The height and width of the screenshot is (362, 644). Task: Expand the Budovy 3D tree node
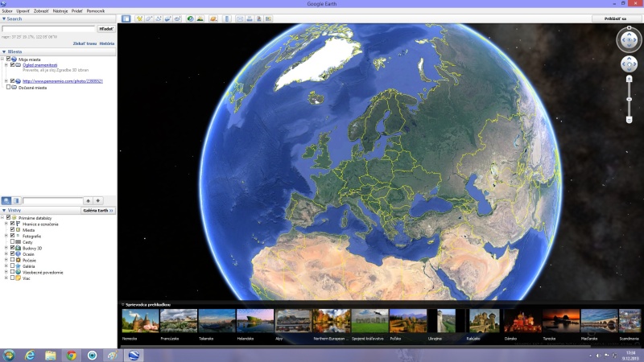[6, 248]
